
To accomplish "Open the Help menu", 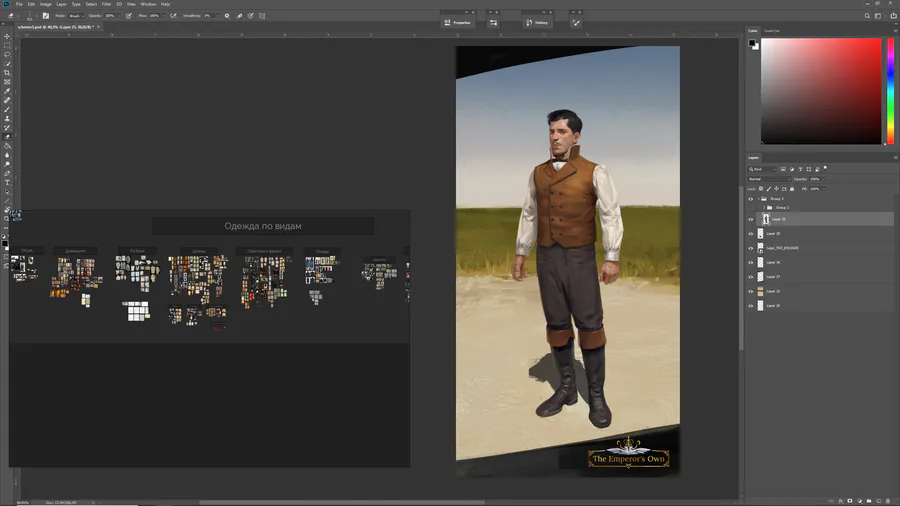I will (x=165, y=4).
